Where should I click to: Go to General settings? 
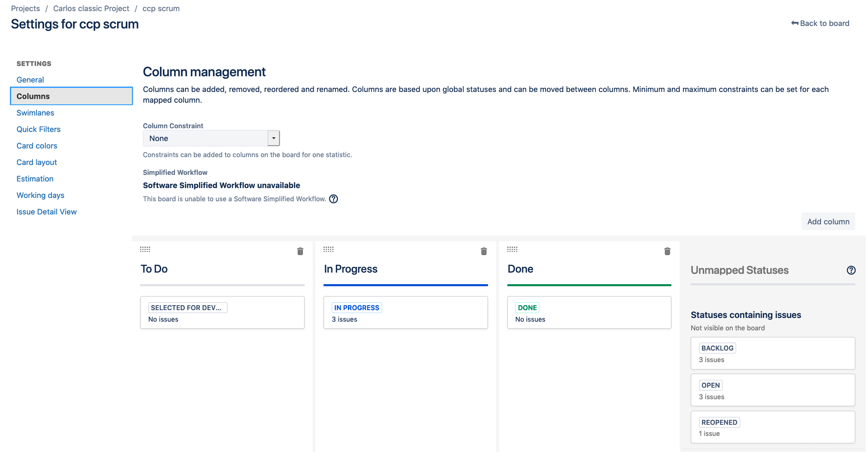pyautogui.click(x=30, y=80)
